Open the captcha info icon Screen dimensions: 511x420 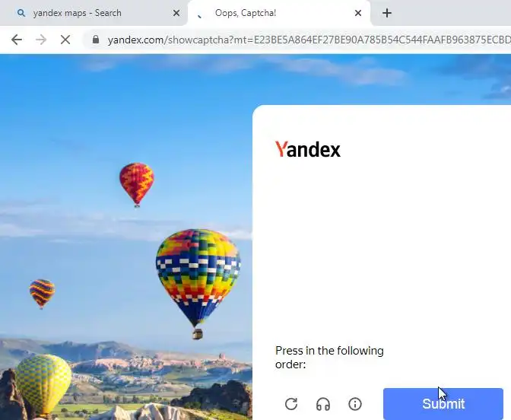pos(355,404)
